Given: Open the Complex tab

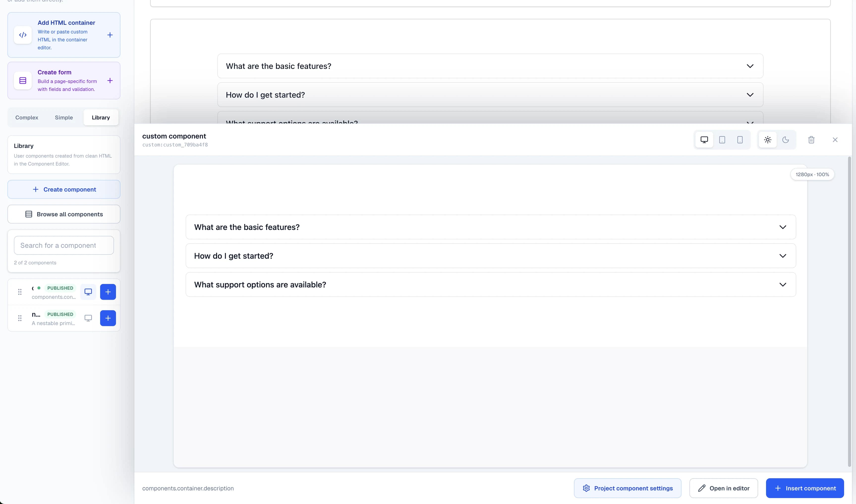Looking at the screenshot, I should pyautogui.click(x=27, y=117).
